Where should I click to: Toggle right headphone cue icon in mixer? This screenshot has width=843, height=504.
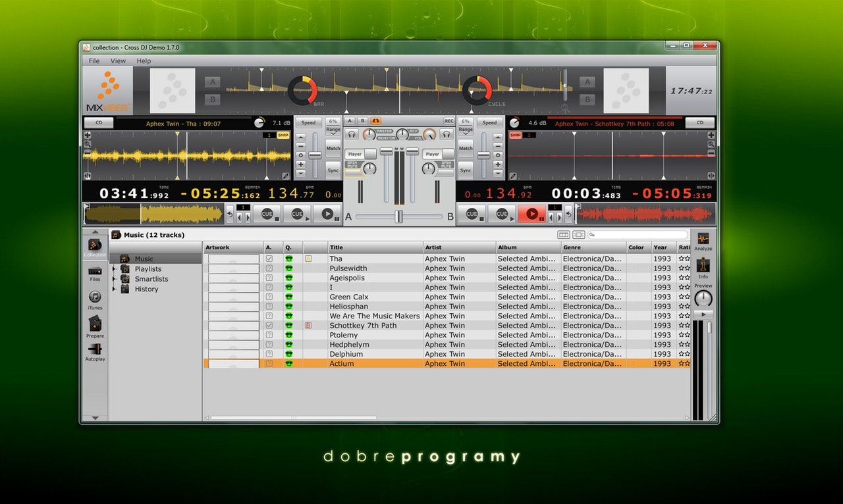[447, 134]
